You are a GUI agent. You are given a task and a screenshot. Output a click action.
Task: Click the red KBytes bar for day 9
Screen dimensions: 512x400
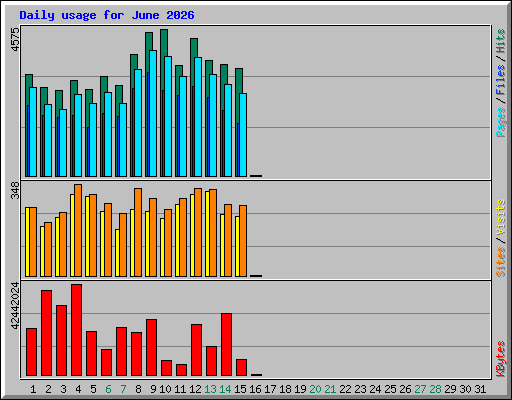[x=151, y=348]
